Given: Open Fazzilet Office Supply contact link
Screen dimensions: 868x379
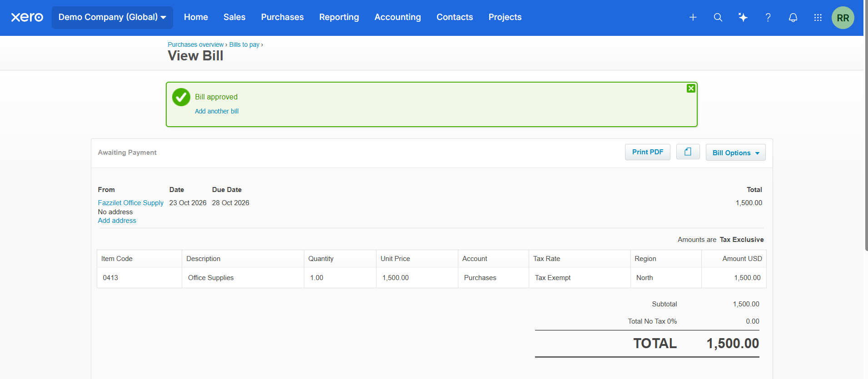Looking at the screenshot, I should click(130, 203).
